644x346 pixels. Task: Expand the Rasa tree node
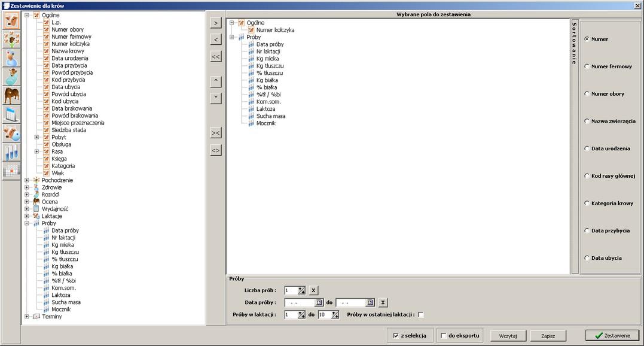pos(36,151)
